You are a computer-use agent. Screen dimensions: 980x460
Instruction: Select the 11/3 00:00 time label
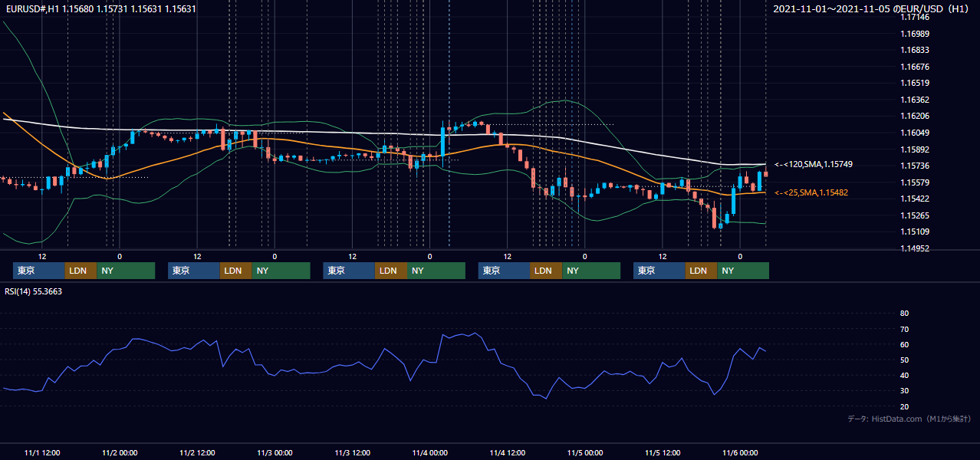tap(275, 452)
